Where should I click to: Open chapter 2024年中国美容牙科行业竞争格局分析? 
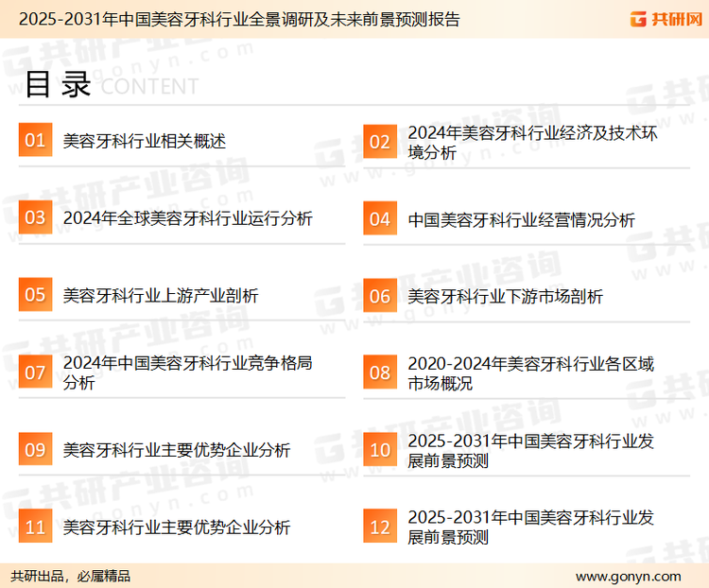(188, 372)
